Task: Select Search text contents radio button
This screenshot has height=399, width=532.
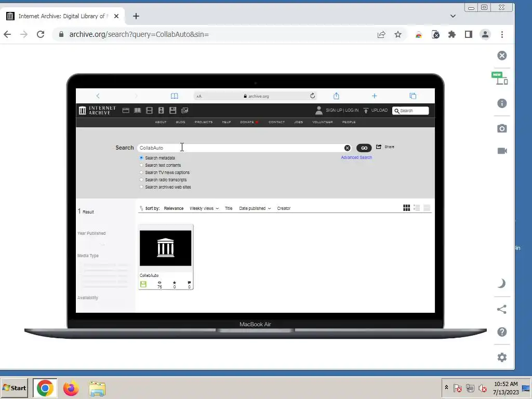Action: coord(141,165)
